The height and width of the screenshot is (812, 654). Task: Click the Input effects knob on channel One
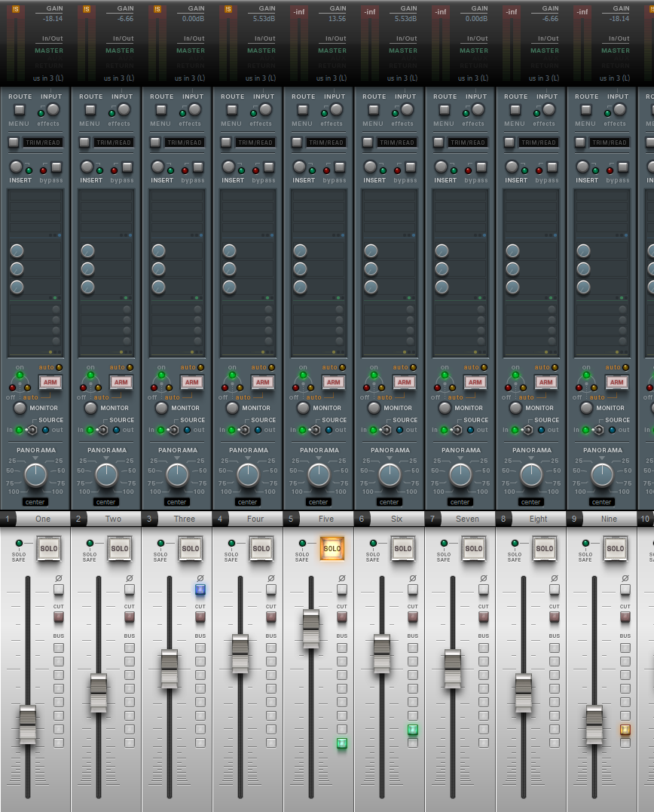coord(53,110)
